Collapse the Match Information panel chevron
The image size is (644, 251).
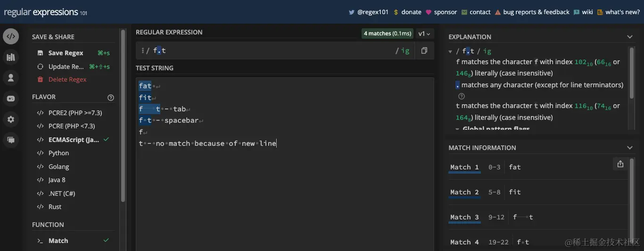pos(630,148)
